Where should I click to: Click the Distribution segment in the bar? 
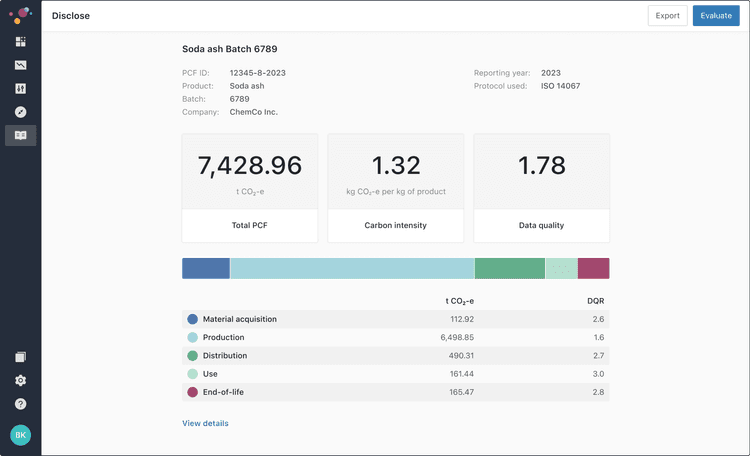pos(509,268)
